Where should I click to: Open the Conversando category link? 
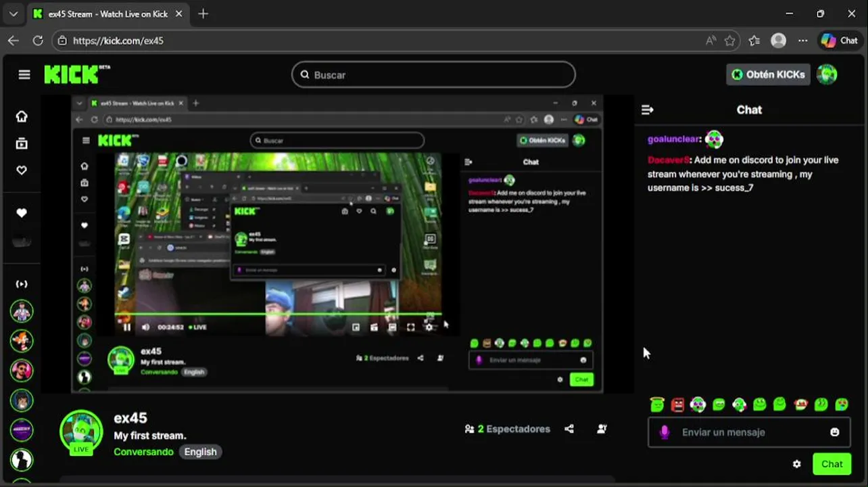pos(143,452)
